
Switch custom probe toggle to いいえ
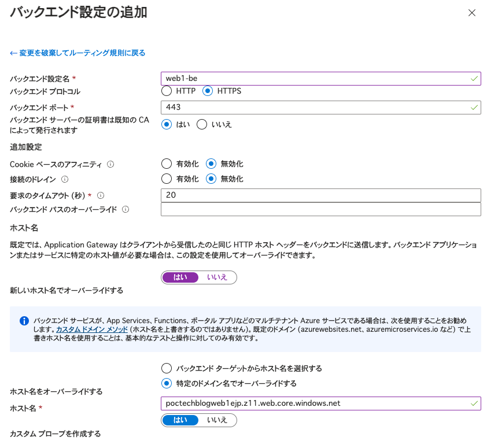click(217, 420)
